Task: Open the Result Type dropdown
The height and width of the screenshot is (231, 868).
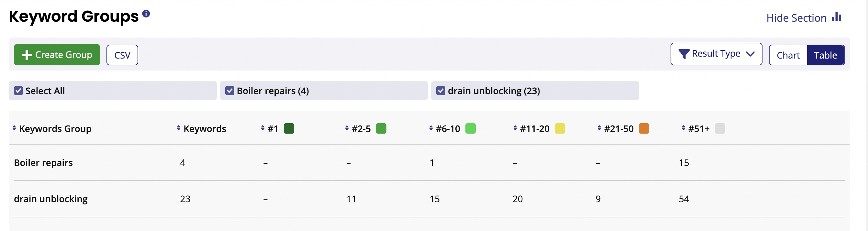Action: (716, 54)
